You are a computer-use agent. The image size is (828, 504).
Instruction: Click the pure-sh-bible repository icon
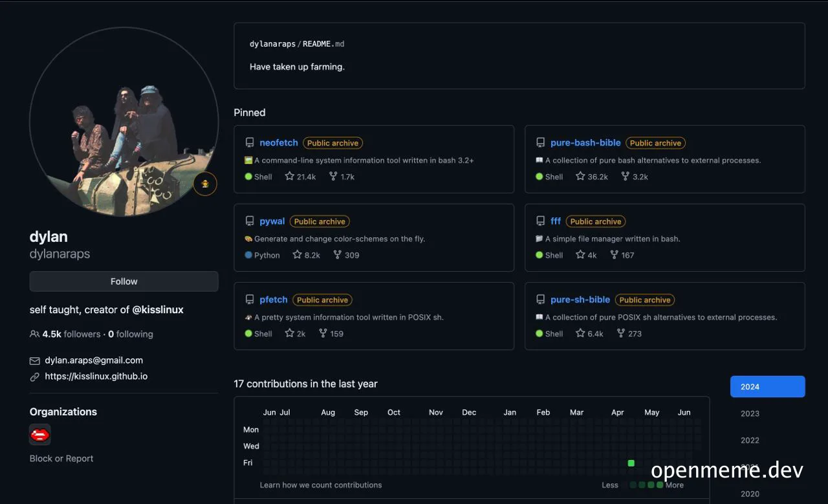pos(541,300)
